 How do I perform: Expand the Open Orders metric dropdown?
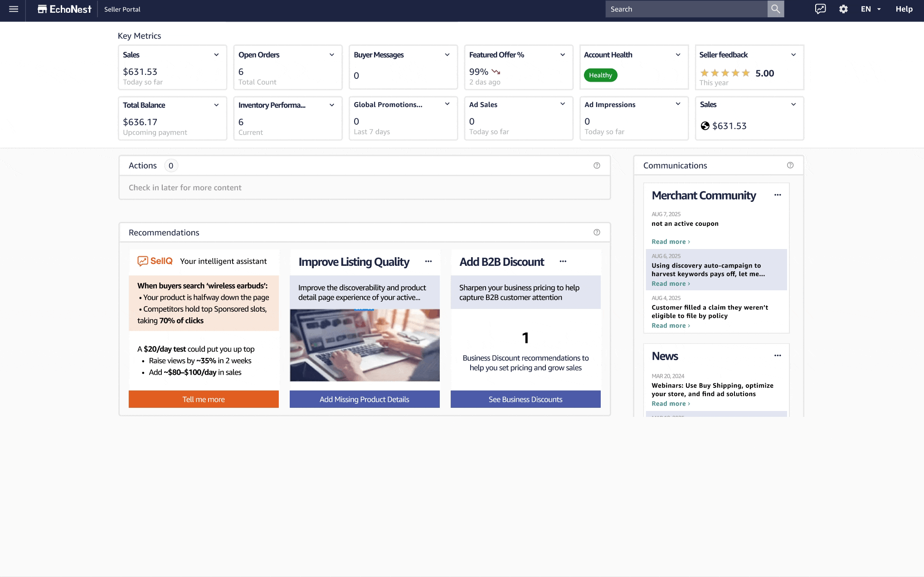332,55
